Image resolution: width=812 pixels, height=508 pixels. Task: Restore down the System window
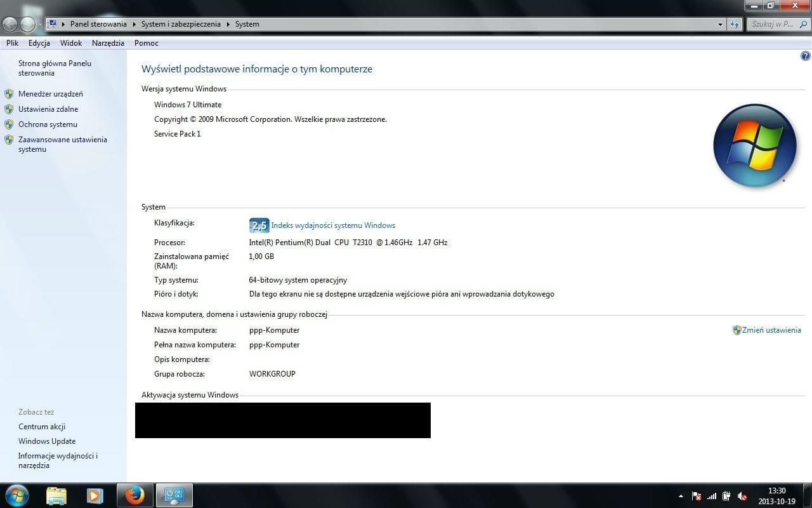(770, 5)
